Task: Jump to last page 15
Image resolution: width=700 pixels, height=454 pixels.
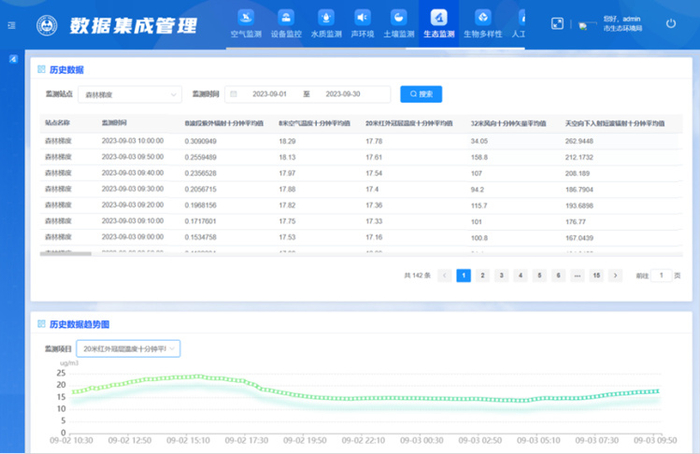Action: pos(596,274)
